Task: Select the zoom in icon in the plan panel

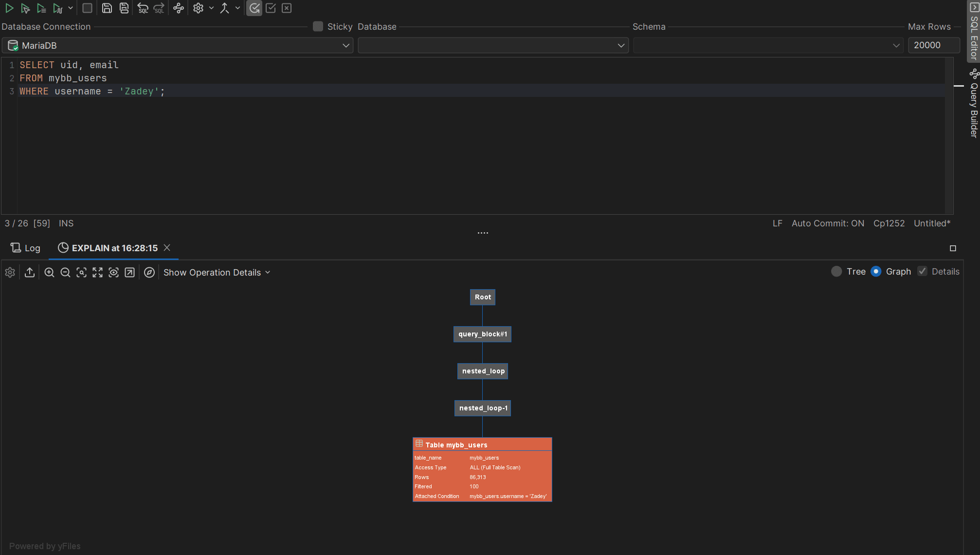Action: point(49,273)
